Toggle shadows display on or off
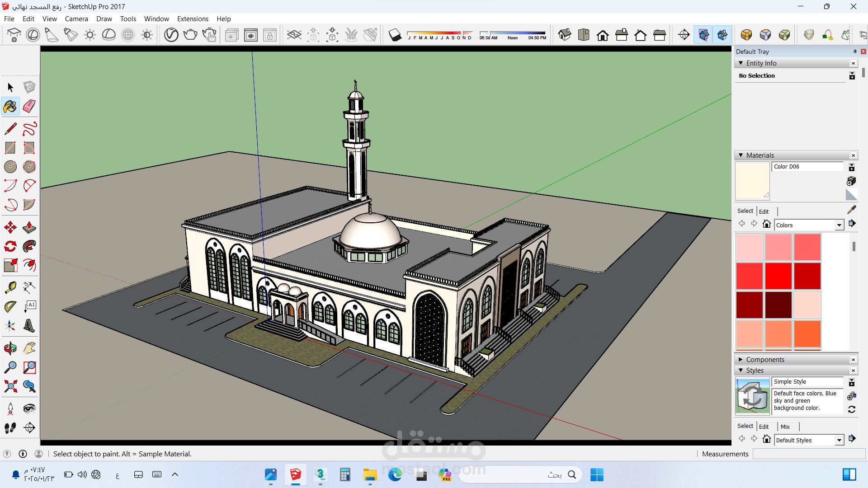 pos(395,35)
